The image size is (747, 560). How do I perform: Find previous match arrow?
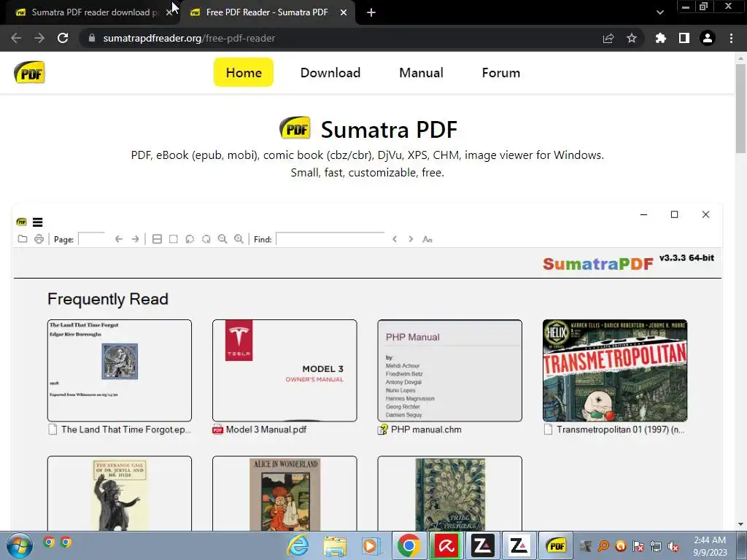(x=395, y=239)
